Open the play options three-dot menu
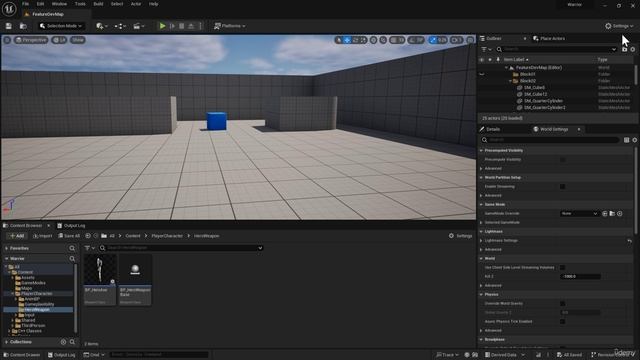640x360 pixels. tap(200, 26)
